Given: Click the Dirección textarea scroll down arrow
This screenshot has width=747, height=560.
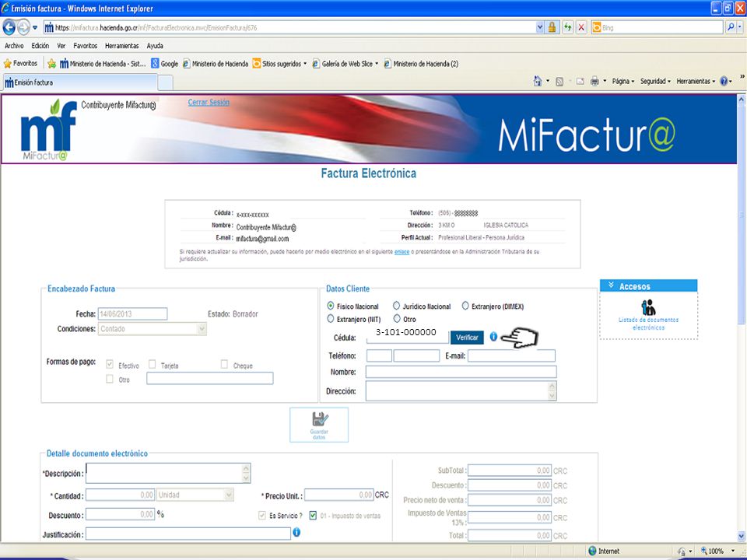Looking at the screenshot, I should (x=552, y=396).
